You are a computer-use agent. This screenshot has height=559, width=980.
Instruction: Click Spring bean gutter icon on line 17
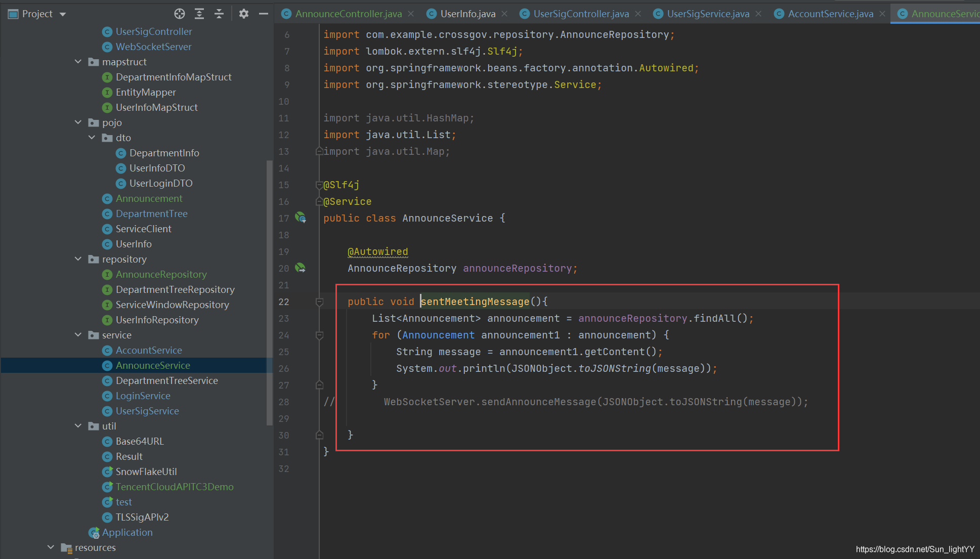click(x=301, y=218)
